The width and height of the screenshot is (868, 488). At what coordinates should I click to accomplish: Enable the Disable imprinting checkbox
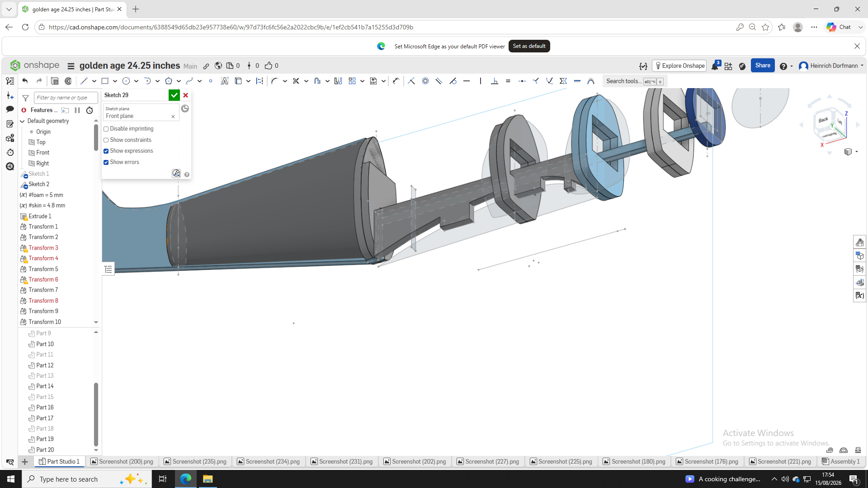106,129
